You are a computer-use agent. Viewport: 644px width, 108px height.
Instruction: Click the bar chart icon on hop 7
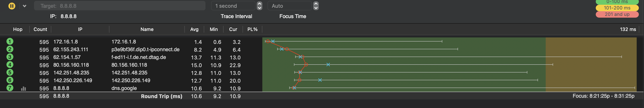pyautogui.click(x=23, y=88)
